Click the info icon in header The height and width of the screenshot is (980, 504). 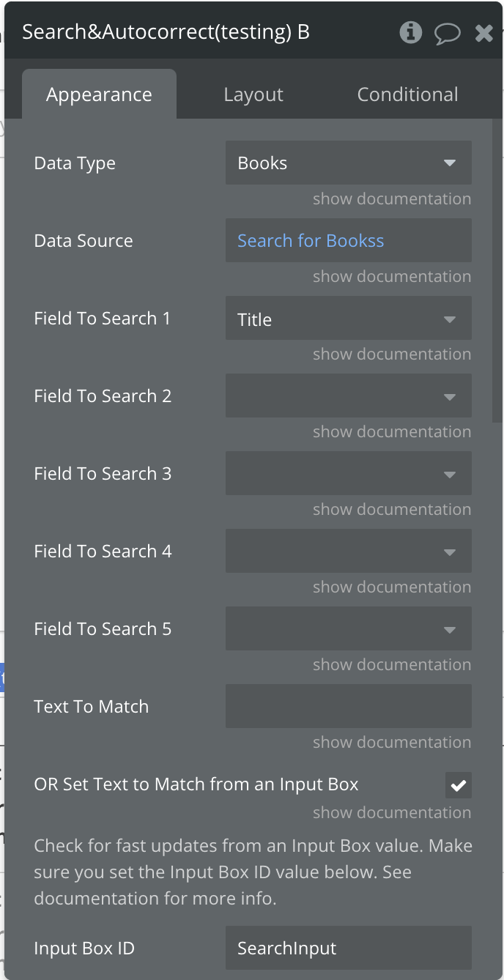pos(411,32)
